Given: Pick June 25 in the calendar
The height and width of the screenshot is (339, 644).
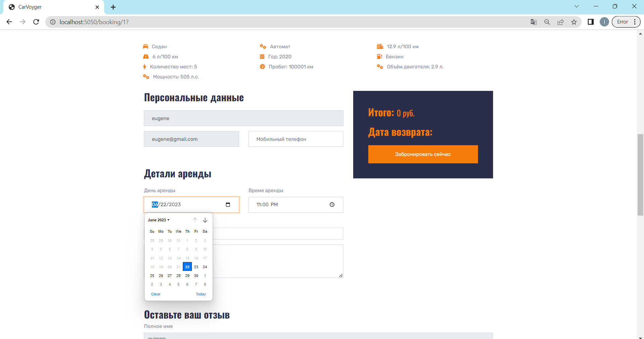Looking at the screenshot, I should point(152,276).
